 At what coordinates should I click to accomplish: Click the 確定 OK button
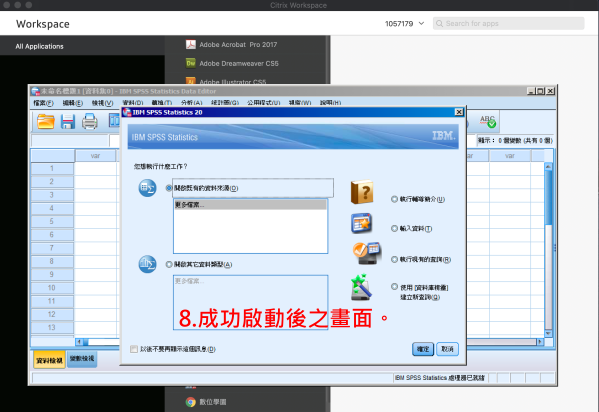click(423, 349)
